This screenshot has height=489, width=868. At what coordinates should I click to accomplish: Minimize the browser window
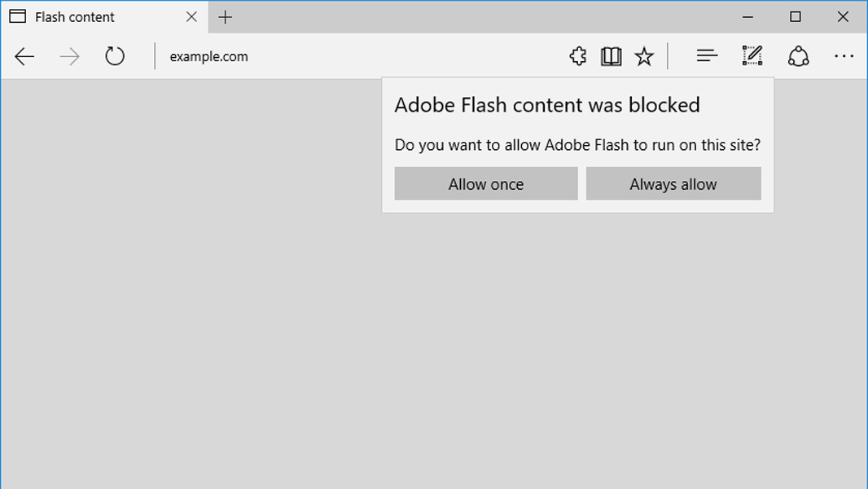point(747,16)
